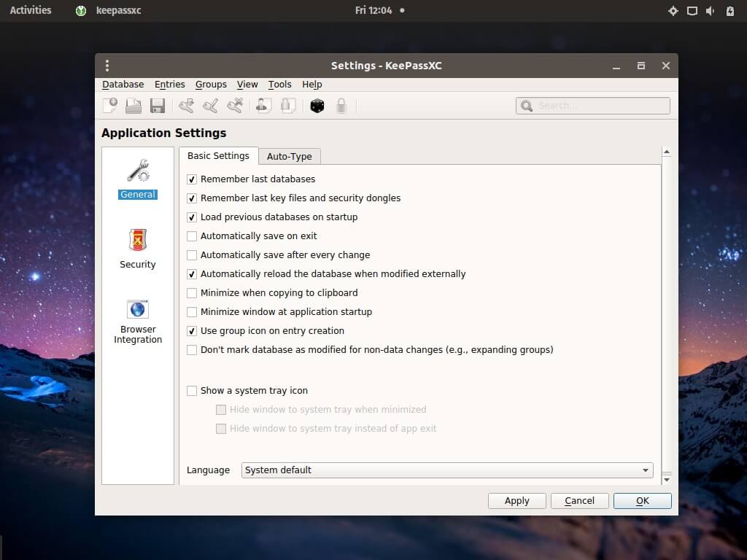The width and height of the screenshot is (747, 560).
Task: Click the New database toolbar icon
Action: pos(110,105)
